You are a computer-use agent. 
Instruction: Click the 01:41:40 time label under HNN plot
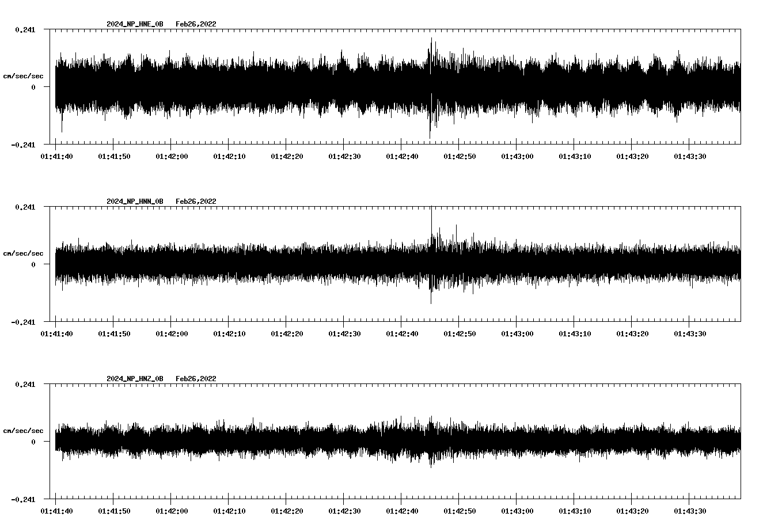click(x=56, y=334)
